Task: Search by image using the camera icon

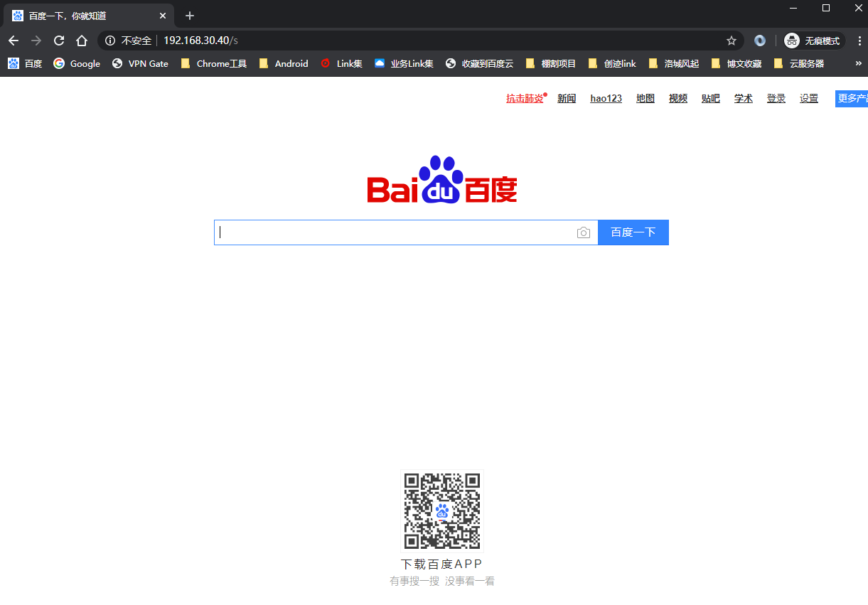Action: (584, 232)
